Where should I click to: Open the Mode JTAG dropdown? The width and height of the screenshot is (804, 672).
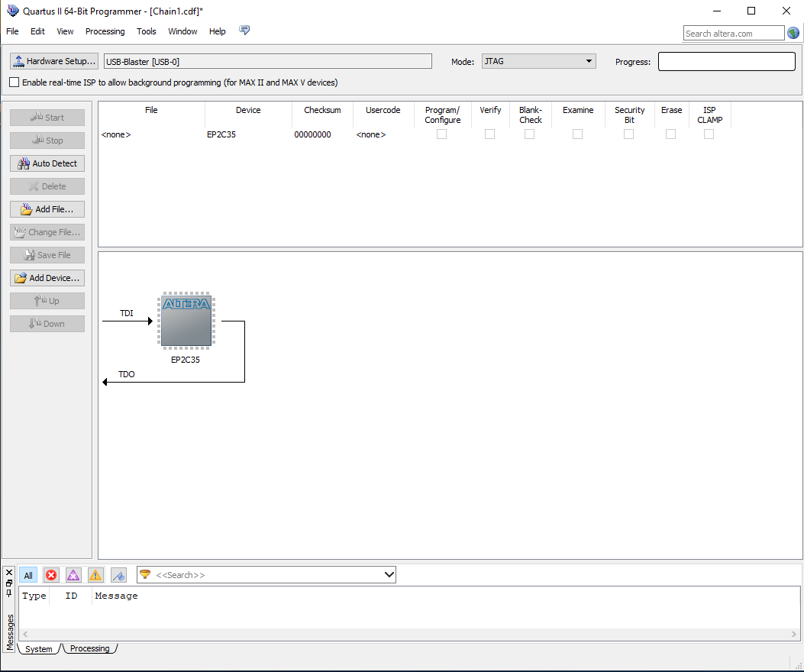point(538,61)
